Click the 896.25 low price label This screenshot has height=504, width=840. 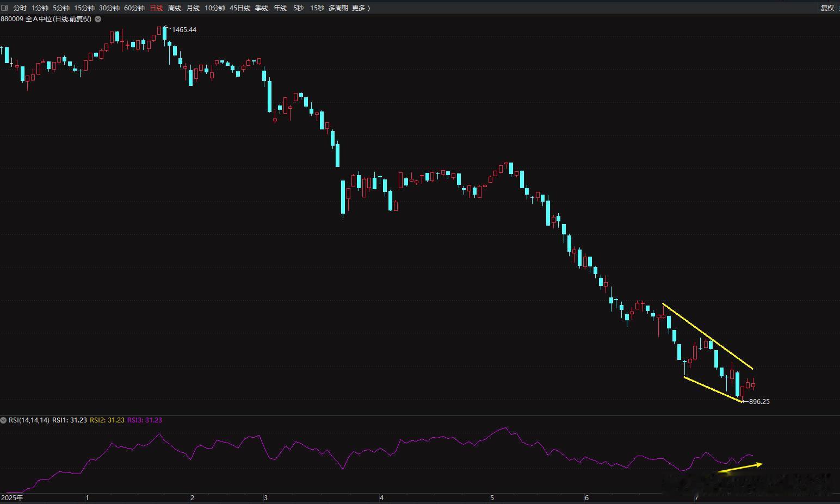click(x=759, y=401)
